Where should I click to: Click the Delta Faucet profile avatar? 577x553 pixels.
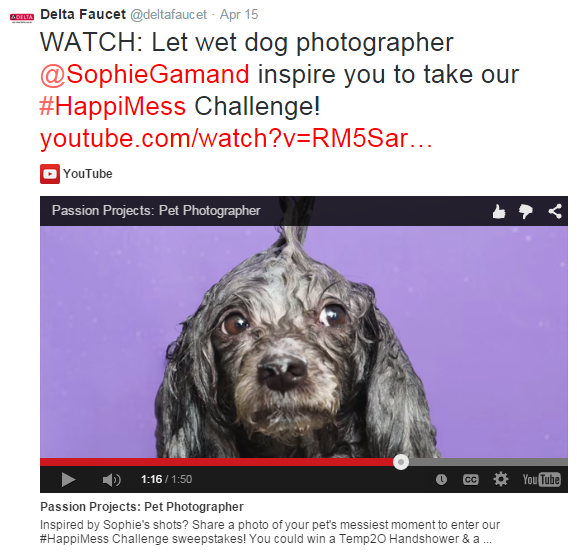[22, 18]
